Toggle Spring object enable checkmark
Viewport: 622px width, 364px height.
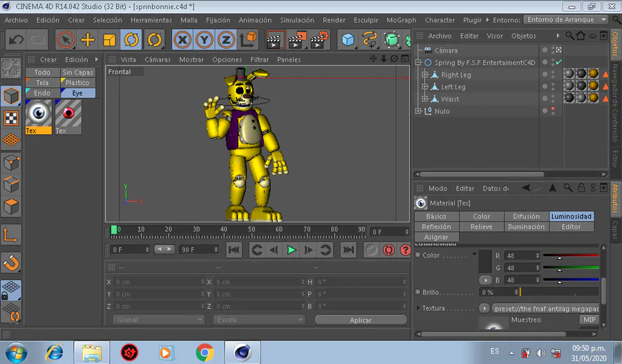(559, 62)
